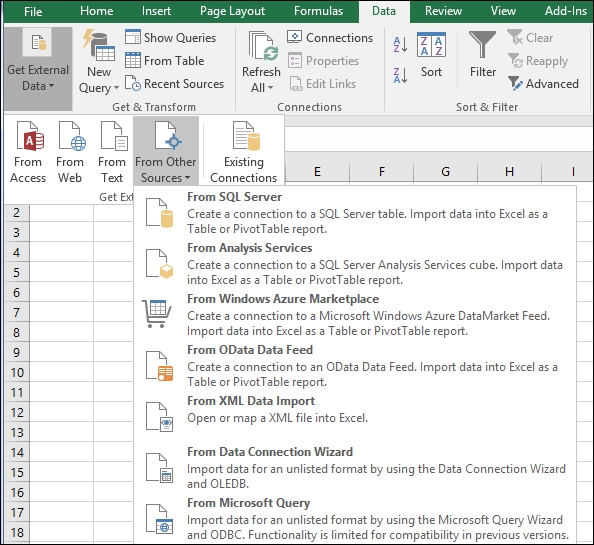The width and height of the screenshot is (594, 545).
Task: Click the From OData Data Feed title
Action: [x=250, y=350]
